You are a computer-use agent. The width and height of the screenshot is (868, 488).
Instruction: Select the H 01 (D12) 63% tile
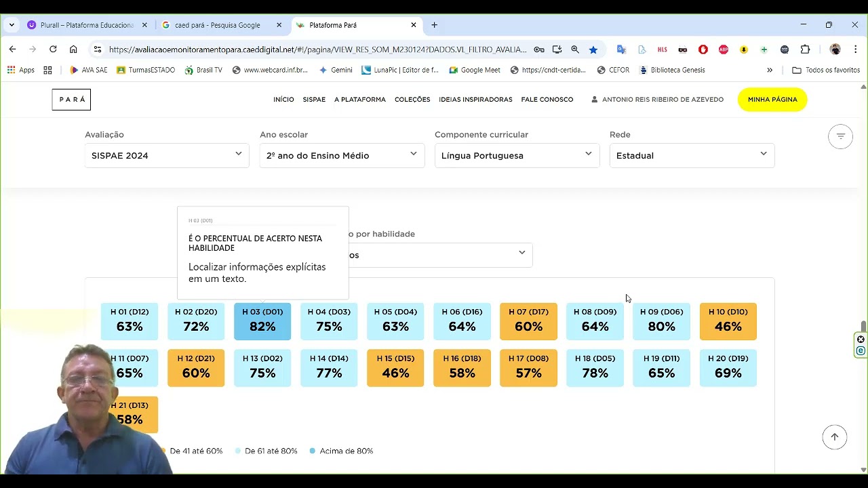130,321
